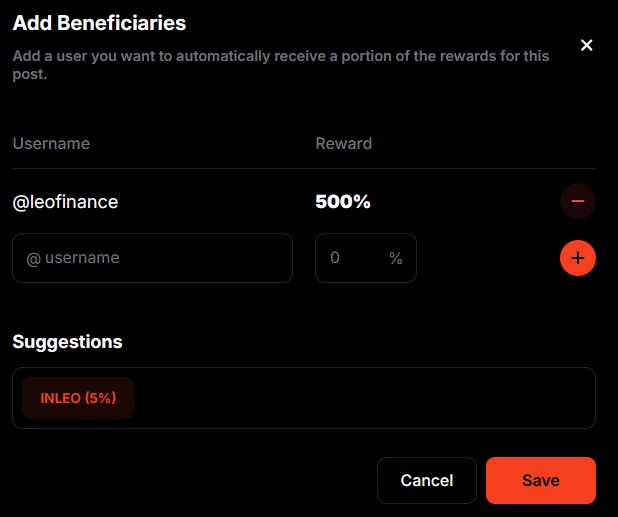Viewport: 618px width, 517px height.
Task: Select the INLEO (5%) suggestion chip
Action: click(x=78, y=398)
